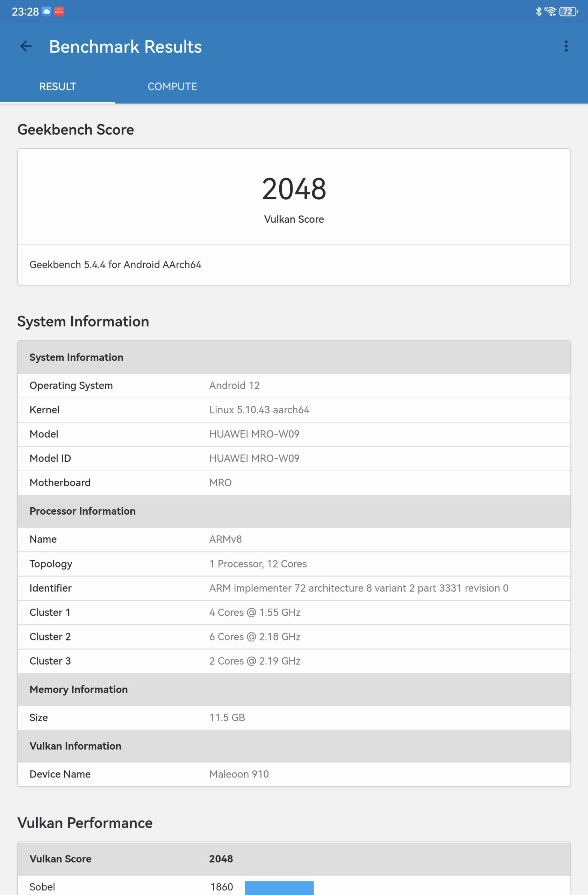Screen dimensions: 588x895
Task: Select the Operating System row
Action: 294,386
